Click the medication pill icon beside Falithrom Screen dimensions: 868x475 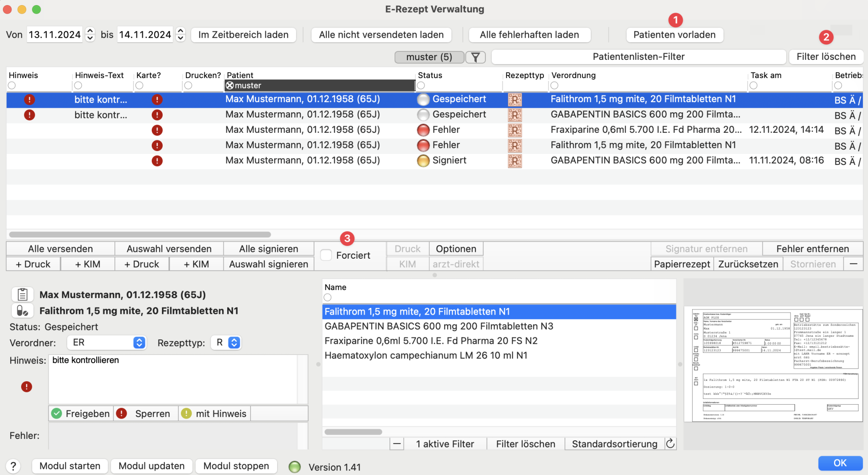(x=22, y=310)
